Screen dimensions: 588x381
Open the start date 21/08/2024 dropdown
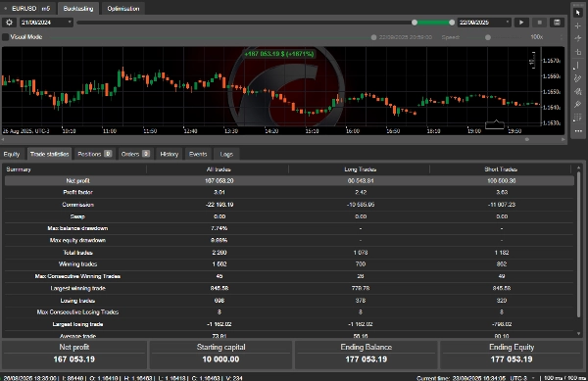(x=46, y=23)
